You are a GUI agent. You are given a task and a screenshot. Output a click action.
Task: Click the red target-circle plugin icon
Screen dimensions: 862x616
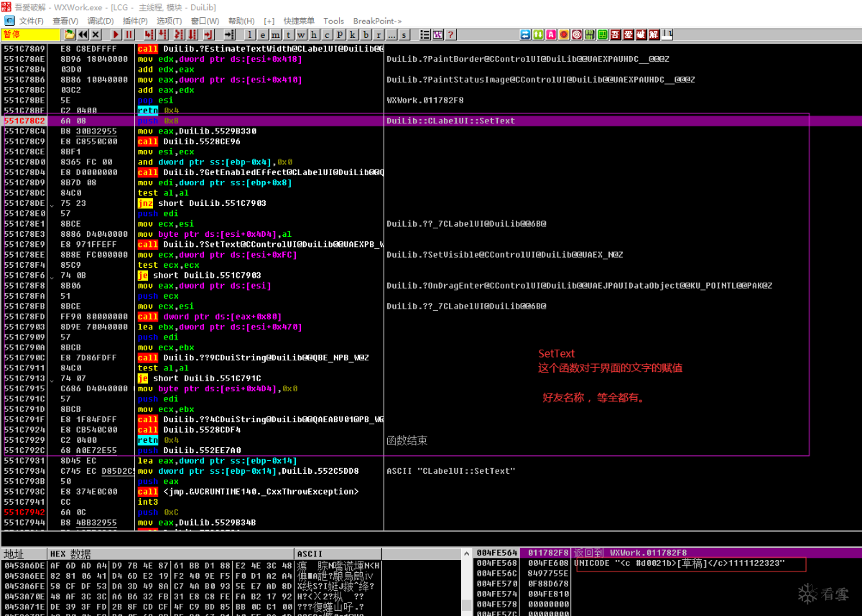click(x=576, y=34)
